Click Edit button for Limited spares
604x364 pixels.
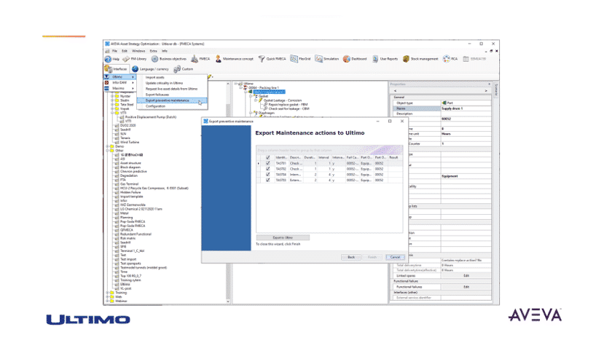click(x=466, y=276)
